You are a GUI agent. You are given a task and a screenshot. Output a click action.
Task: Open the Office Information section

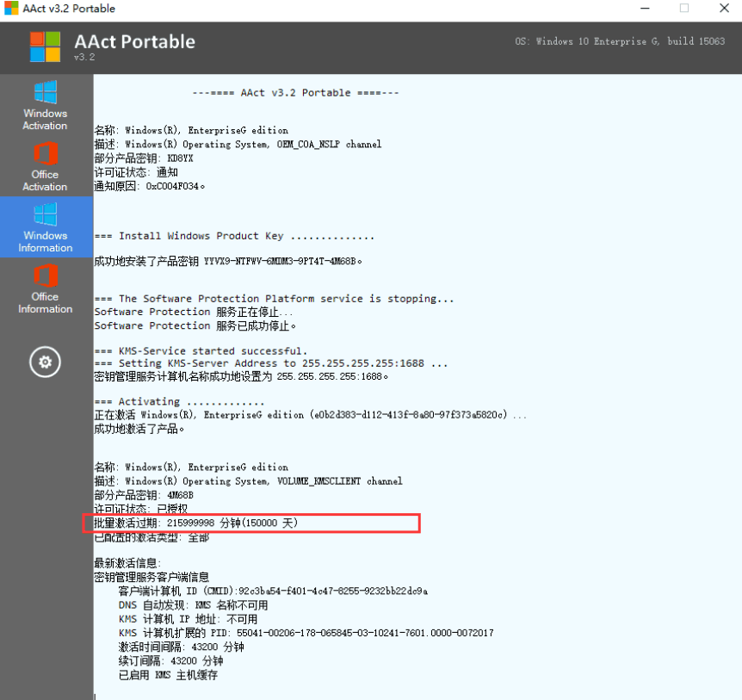(46, 288)
